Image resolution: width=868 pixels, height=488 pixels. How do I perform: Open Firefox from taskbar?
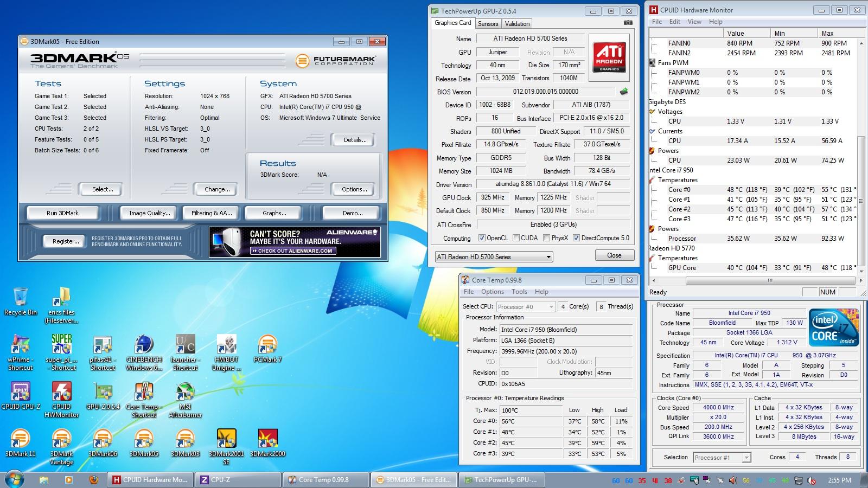pyautogui.click(x=93, y=480)
